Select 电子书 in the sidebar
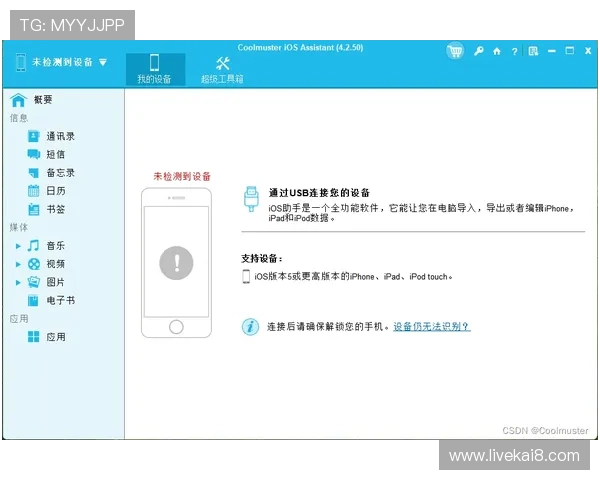 click(60, 300)
